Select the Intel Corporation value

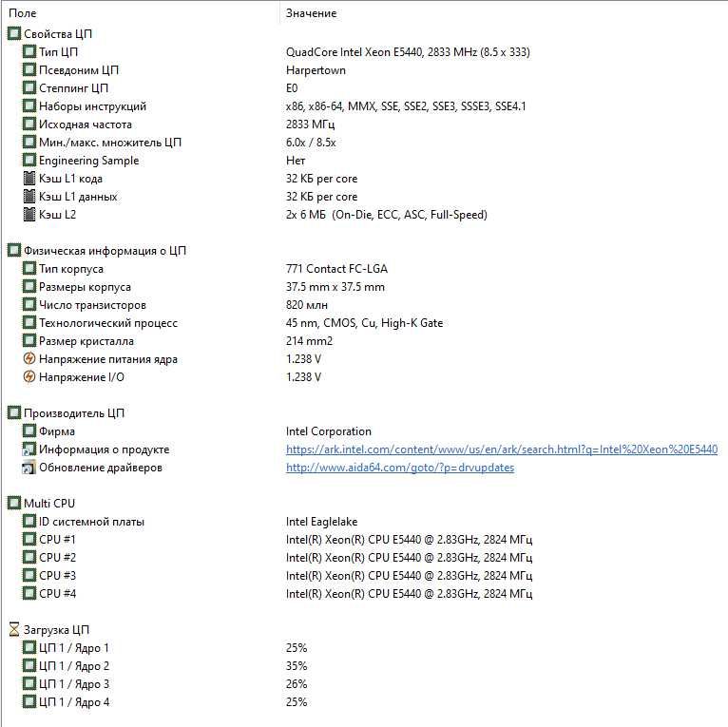[328, 431]
